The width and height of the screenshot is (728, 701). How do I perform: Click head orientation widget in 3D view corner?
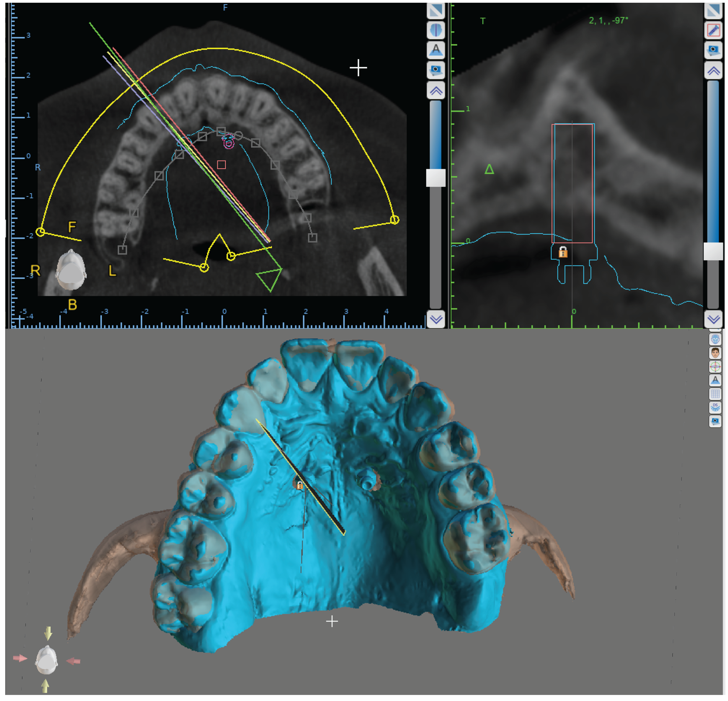(46, 660)
